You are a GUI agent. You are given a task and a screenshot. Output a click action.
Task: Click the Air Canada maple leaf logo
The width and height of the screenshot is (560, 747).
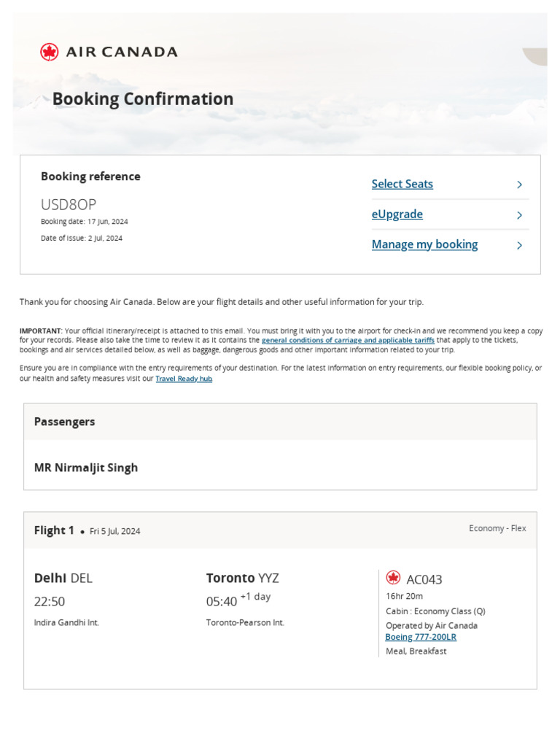pyautogui.click(x=50, y=52)
